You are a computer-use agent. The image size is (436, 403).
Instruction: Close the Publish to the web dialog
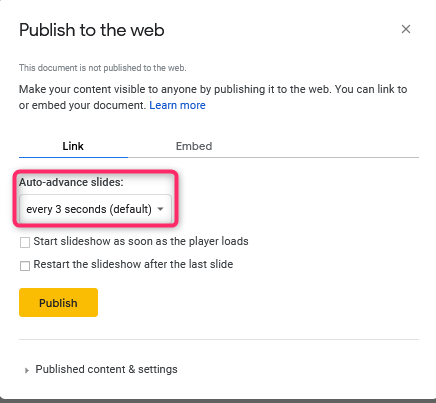click(x=406, y=29)
